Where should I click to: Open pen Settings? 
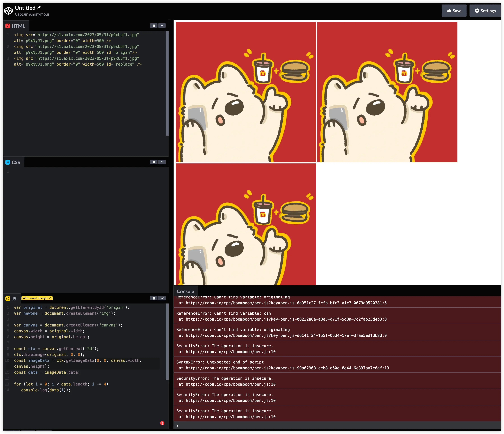485,11
